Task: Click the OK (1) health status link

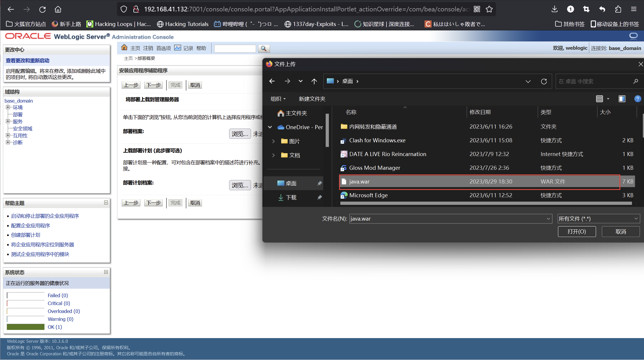Action: point(55,327)
